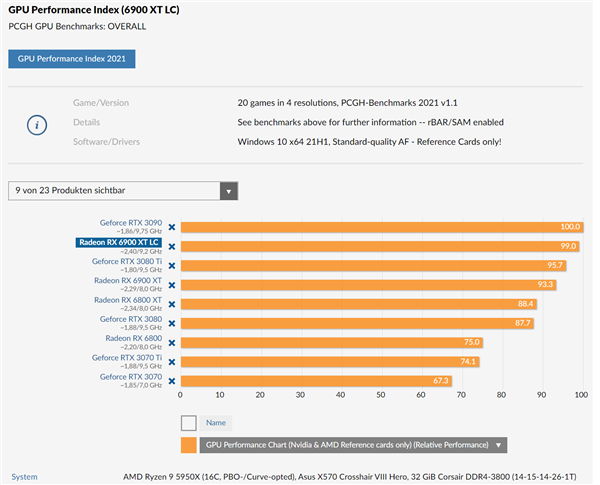Click the info circle icon
600x485 pixels.
point(37,123)
